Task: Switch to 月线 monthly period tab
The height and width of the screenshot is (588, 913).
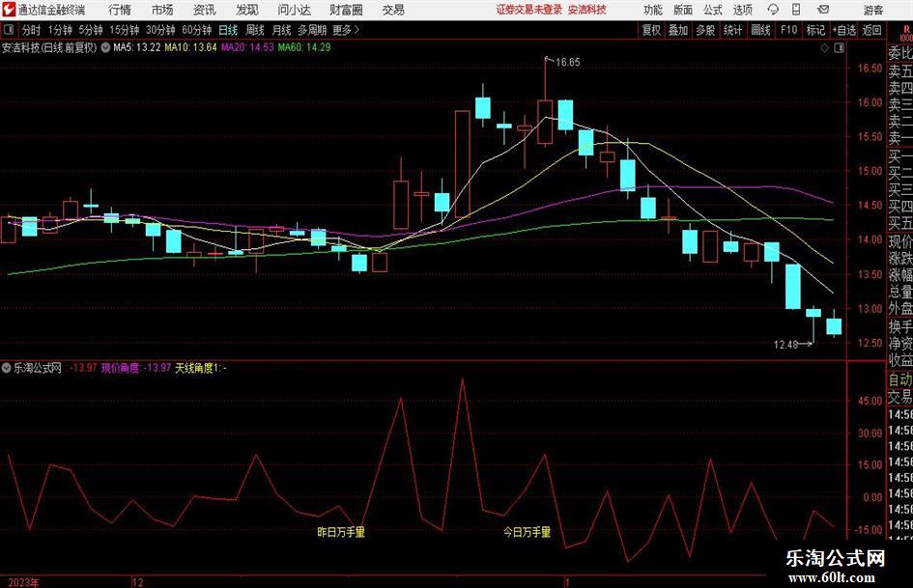Action: tap(281, 30)
